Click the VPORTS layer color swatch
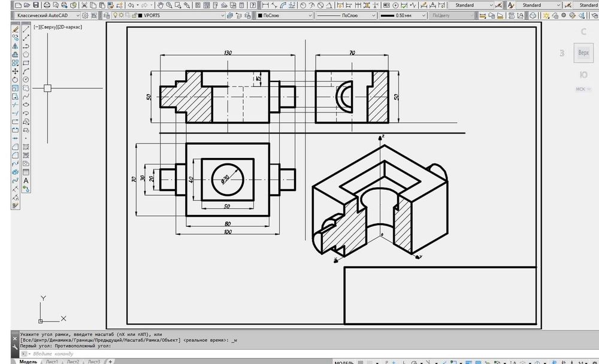 tap(140, 16)
